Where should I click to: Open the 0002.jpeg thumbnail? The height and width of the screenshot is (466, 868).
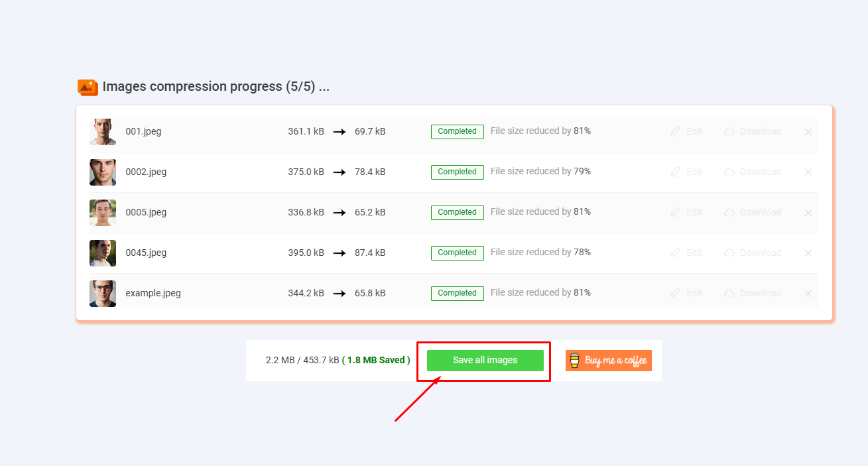[x=103, y=172]
